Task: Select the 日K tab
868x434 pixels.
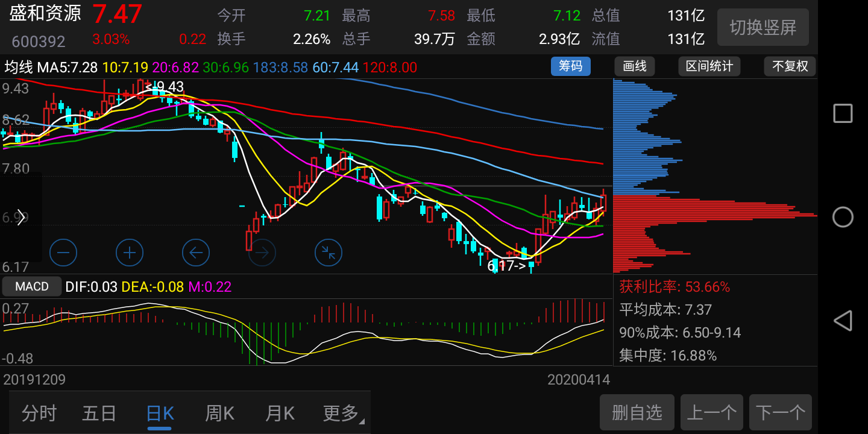Action: [x=160, y=414]
